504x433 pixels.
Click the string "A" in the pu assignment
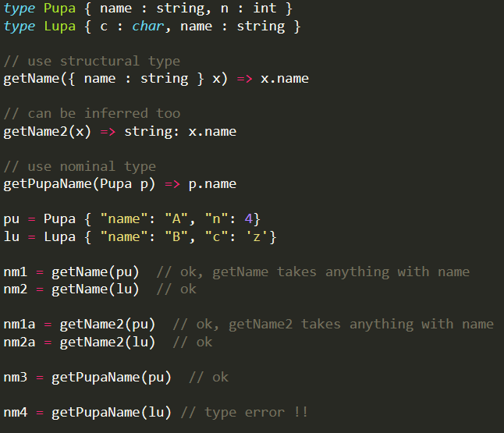(176, 219)
